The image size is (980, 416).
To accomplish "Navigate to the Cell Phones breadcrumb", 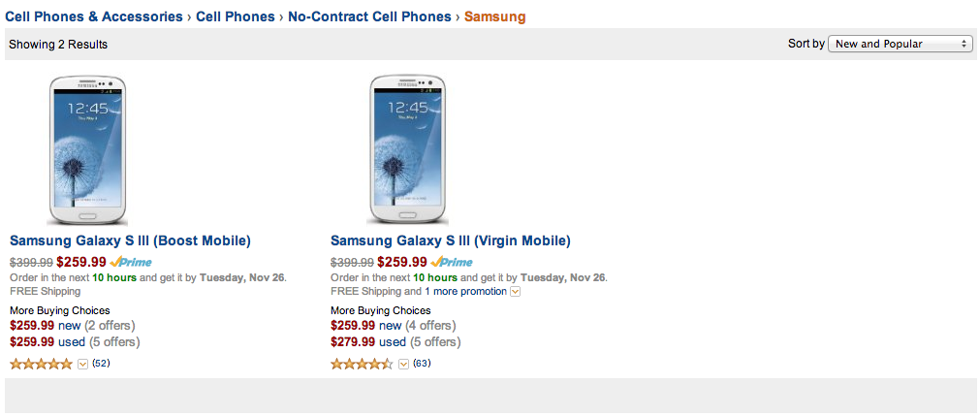I will click(x=235, y=16).
